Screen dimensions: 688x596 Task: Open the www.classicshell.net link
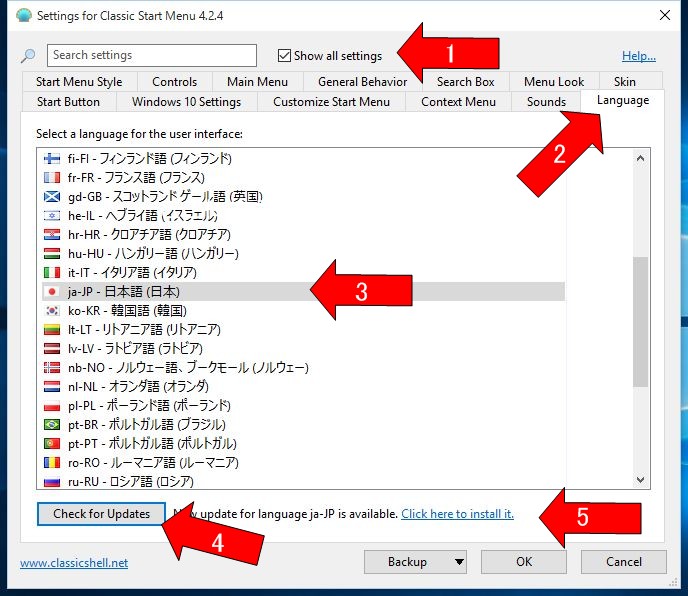tap(74, 563)
